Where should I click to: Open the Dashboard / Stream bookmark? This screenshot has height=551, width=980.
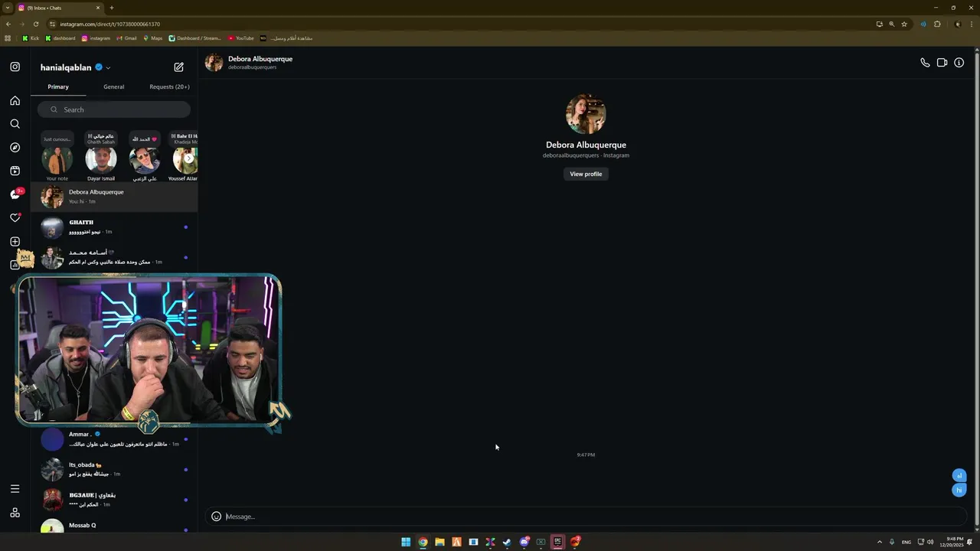(194, 38)
